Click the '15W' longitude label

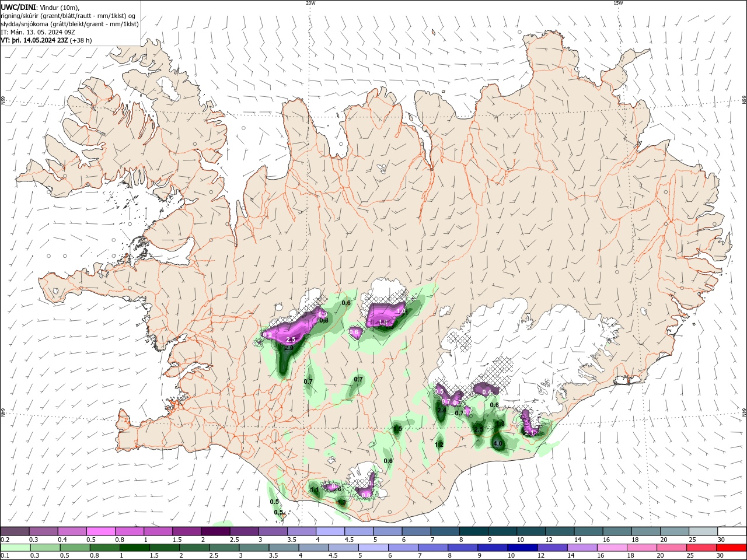point(618,3)
